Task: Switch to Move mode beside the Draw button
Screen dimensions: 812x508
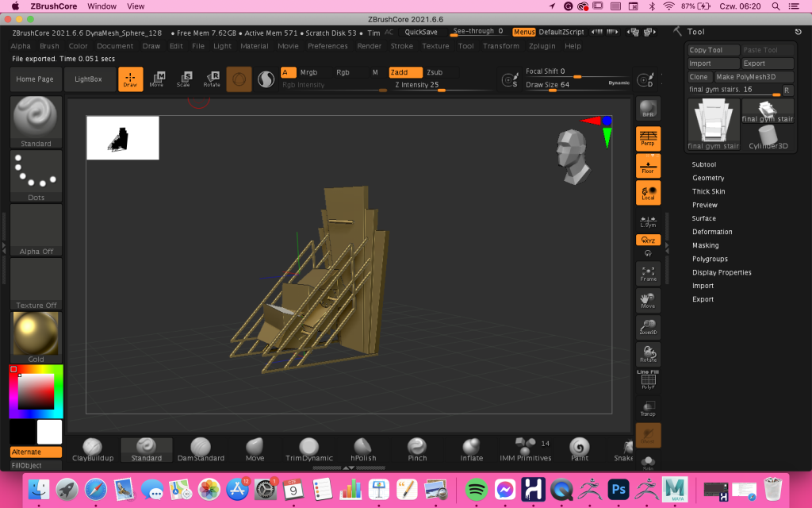Action: coord(157,79)
